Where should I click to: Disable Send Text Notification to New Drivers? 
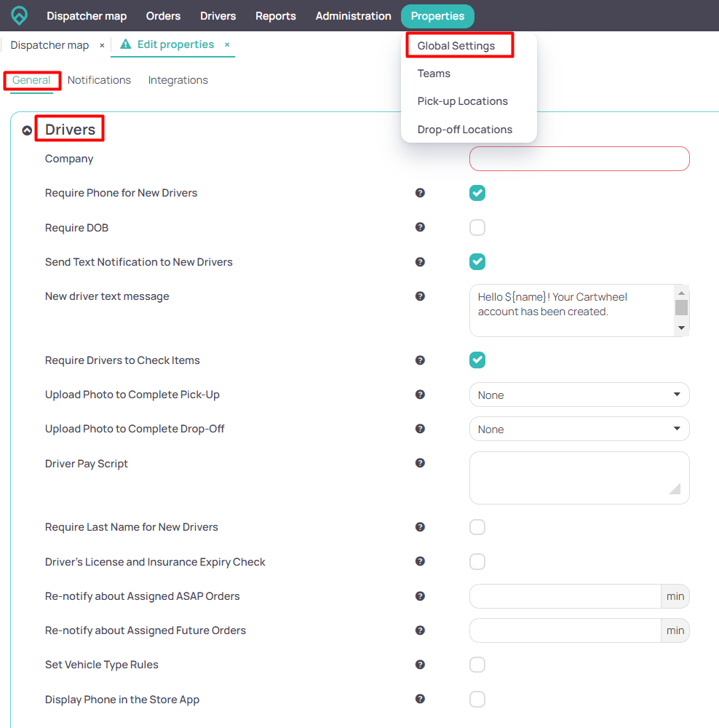[477, 261]
